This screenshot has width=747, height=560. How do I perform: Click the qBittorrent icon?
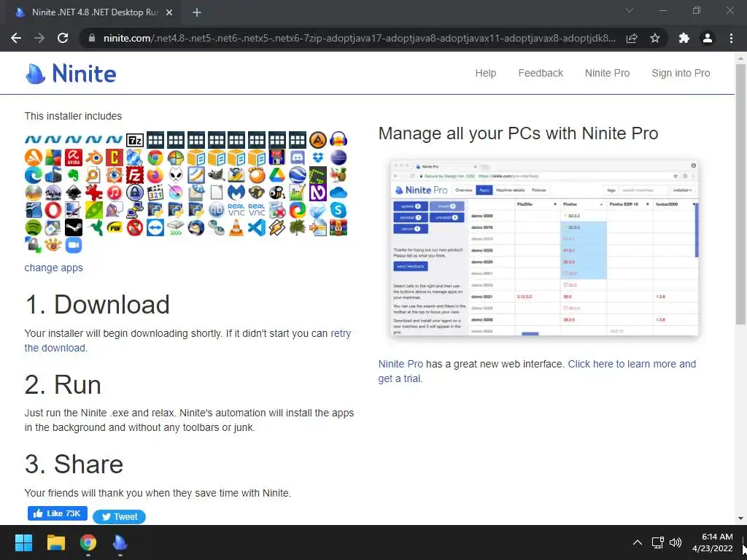click(216, 210)
